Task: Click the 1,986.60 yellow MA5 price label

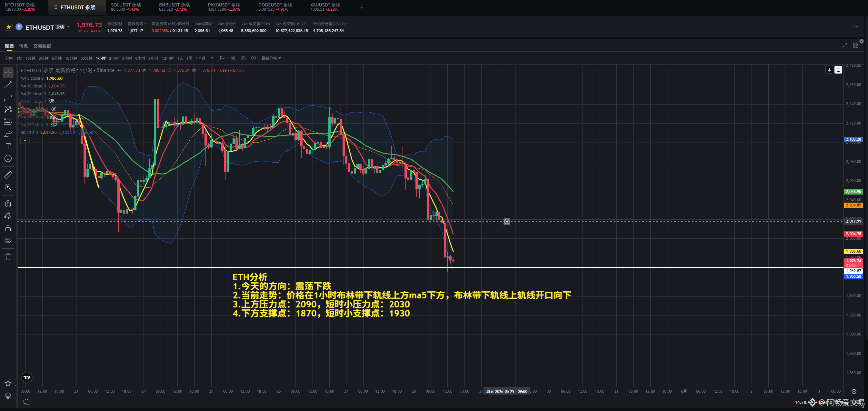Action: (853, 251)
